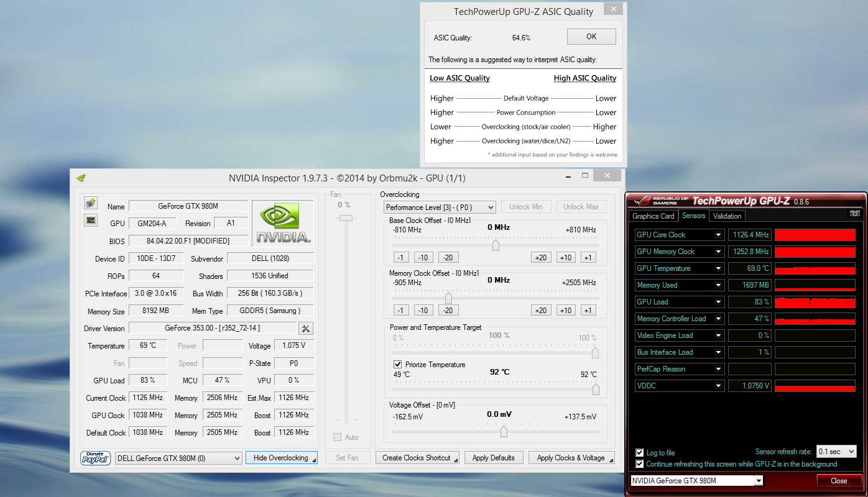The image size is (868, 497).
Task: Click the GPU-Z camera screenshot icon
Action: pyautogui.click(x=855, y=214)
